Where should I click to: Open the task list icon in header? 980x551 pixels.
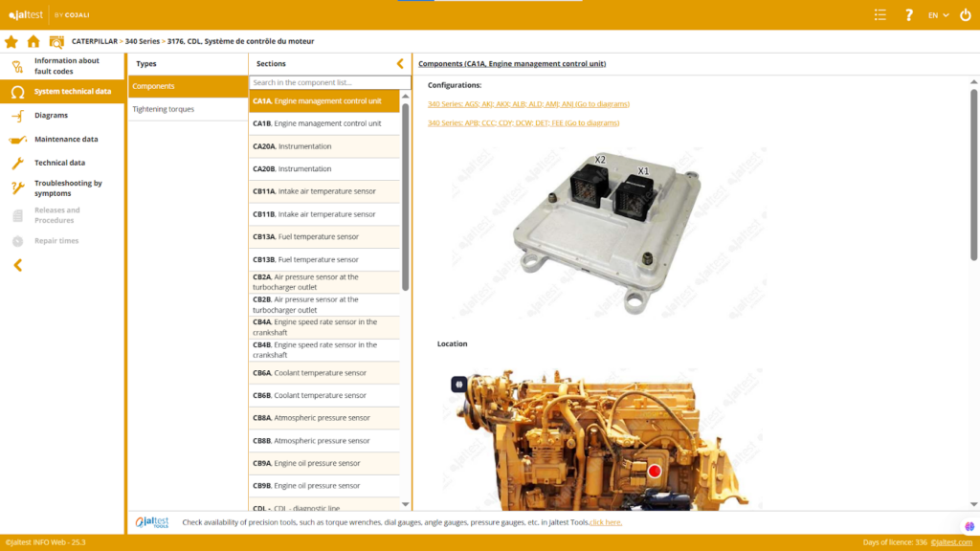click(x=880, y=14)
